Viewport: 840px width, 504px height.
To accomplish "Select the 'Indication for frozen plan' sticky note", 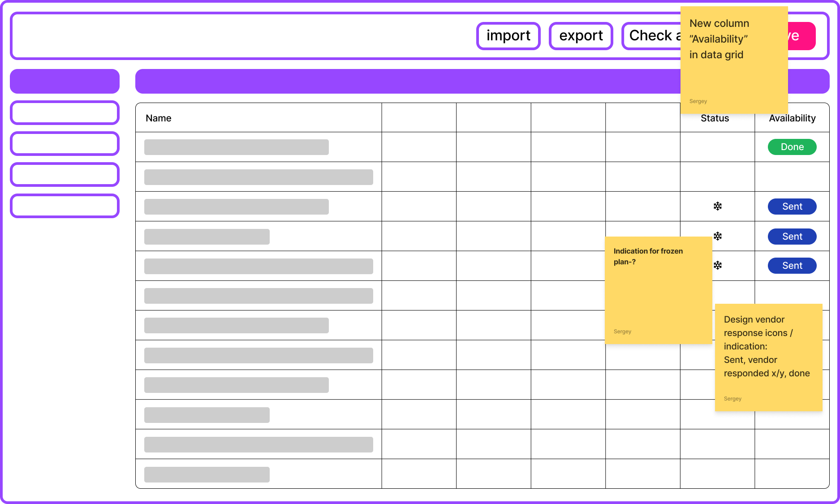I will point(659,290).
